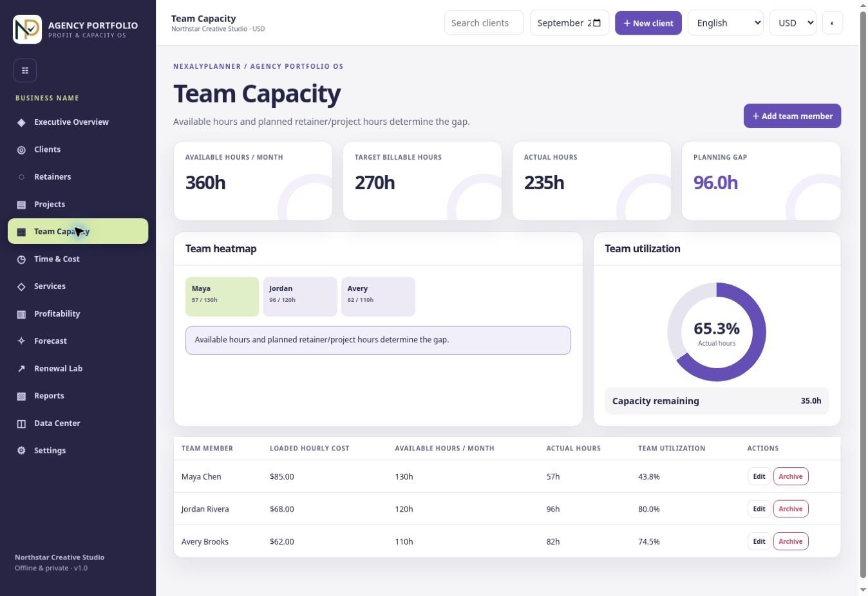Click the Forecast sparkle icon
This screenshot has height=596, width=868.
click(21, 341)
